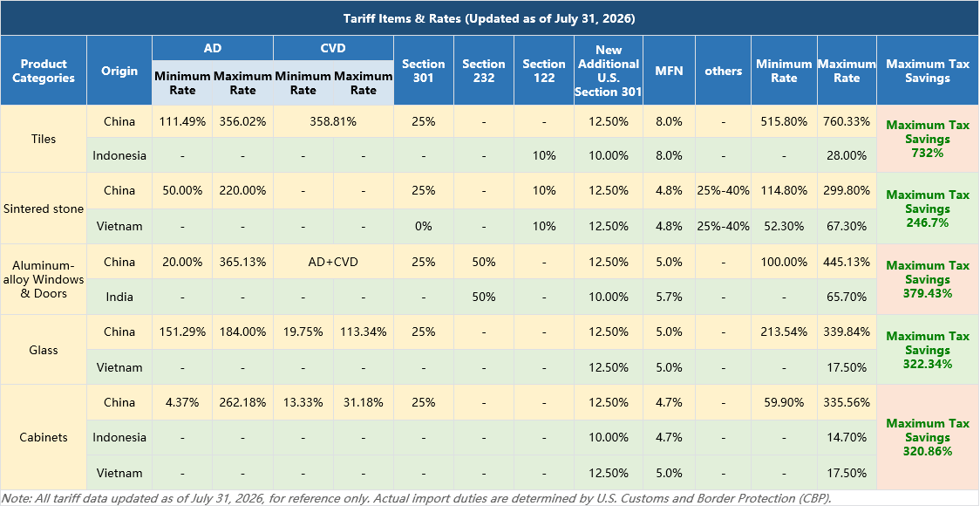Select the 59.90% minimum rate cell
Image resolution: width=980 pixels, height=506 pixels.
click(x=784, y=402)
